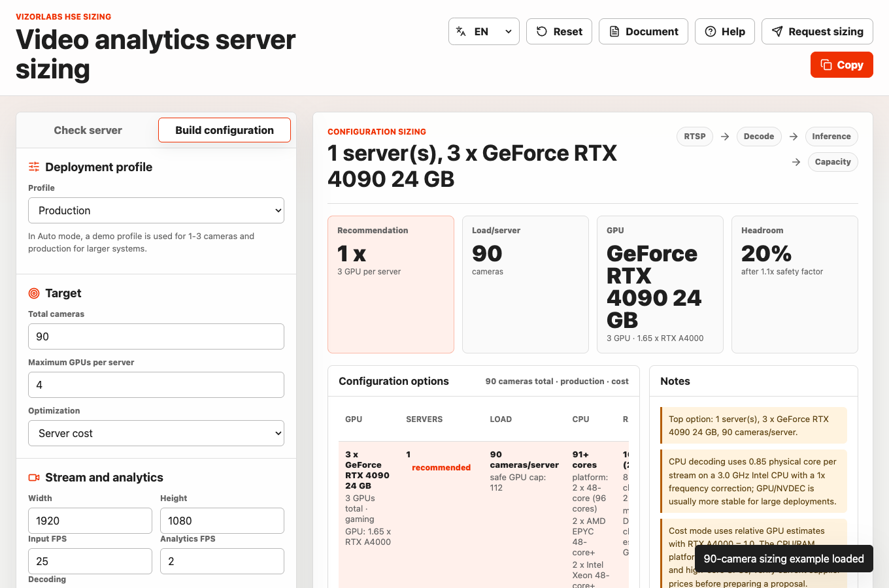Click the Height input showing 1080

tap(222, 521)
